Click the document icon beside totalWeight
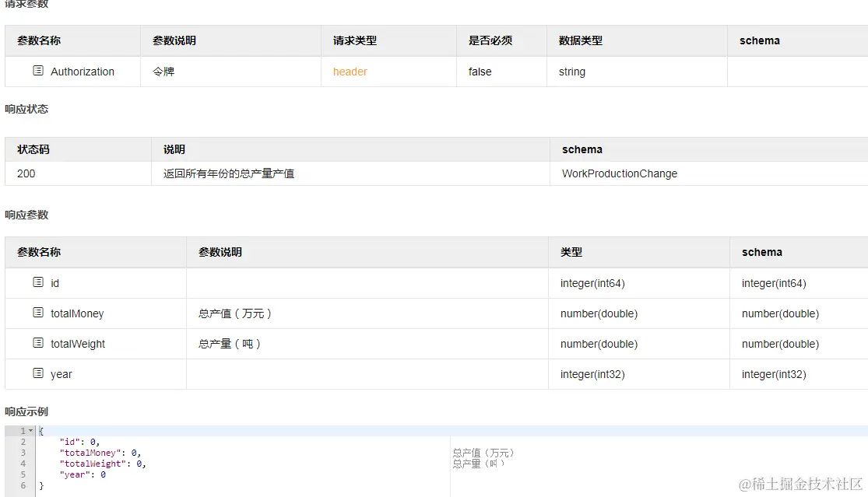This screenshot has height=497, width=868. [x=38, y=343]
